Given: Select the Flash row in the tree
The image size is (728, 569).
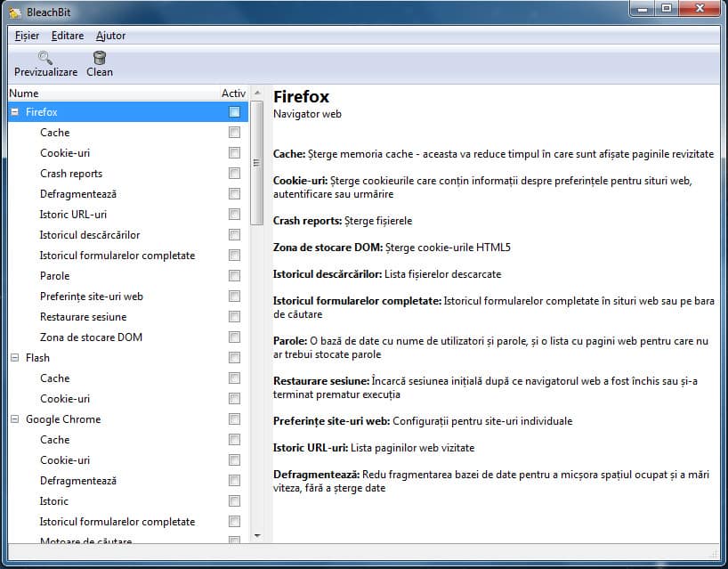Looking at the screenshot, I should tap(128, 358).
